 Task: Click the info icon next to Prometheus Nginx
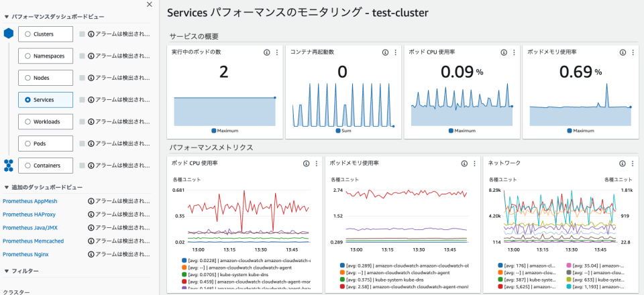point(91,254)
